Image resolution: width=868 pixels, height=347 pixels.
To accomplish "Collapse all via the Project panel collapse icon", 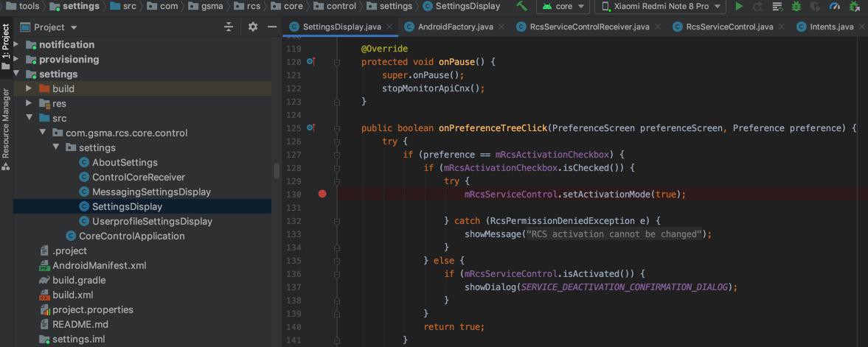I will tap(229, 27).
